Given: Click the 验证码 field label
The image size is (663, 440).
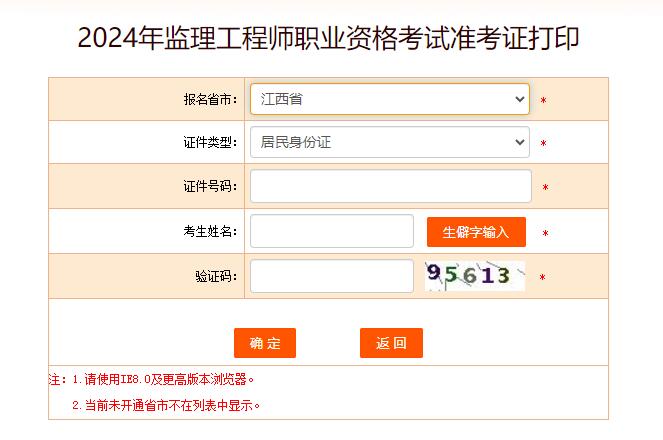Looking at the screenshot, I should (216, 276).
